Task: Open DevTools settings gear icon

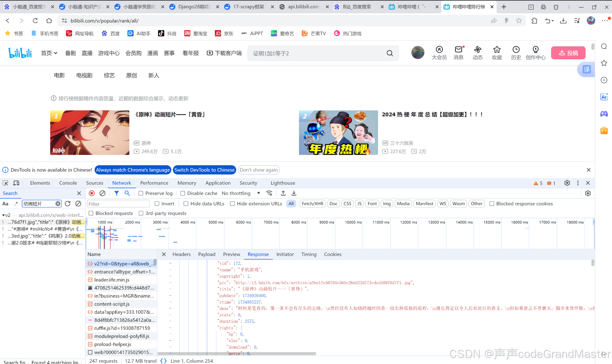Action: (x=567, y=183)
